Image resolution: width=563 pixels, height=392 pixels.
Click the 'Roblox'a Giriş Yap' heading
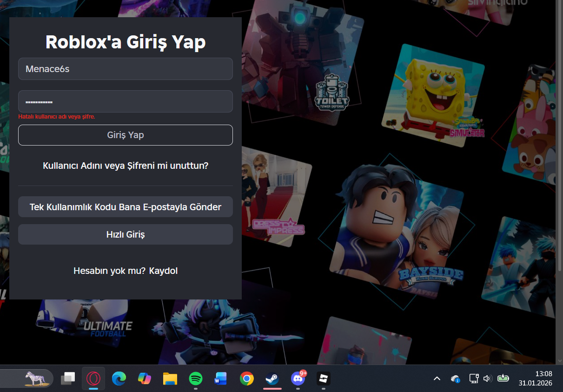point(126,42)
